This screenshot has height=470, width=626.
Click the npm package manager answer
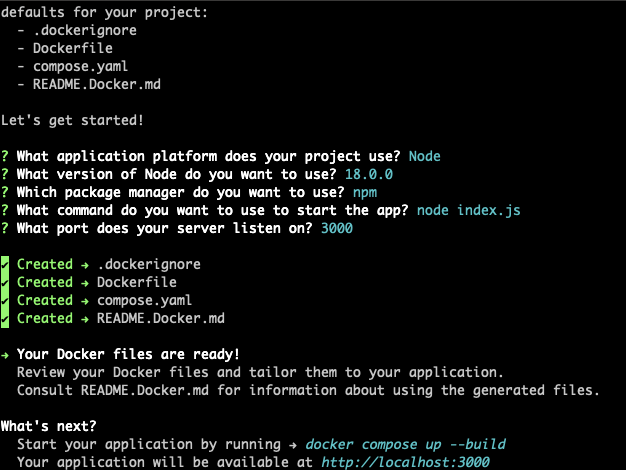click(x=365, y=192)
